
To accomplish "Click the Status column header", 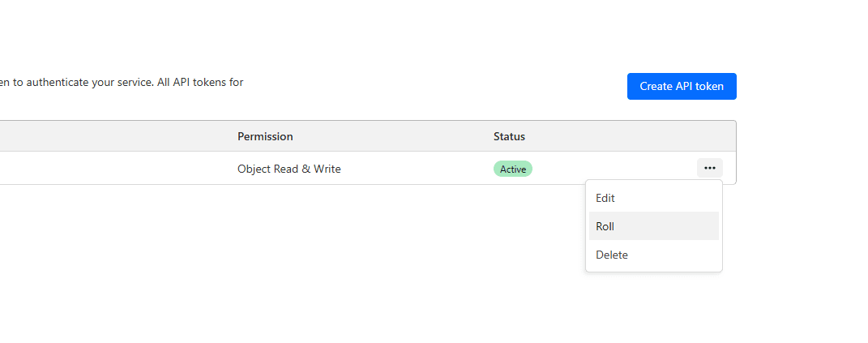I will click(x=509, y=136).
